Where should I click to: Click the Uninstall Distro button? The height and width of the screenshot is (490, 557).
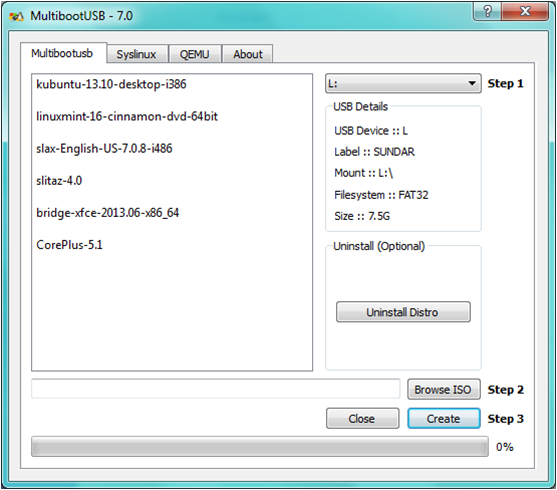403,312
